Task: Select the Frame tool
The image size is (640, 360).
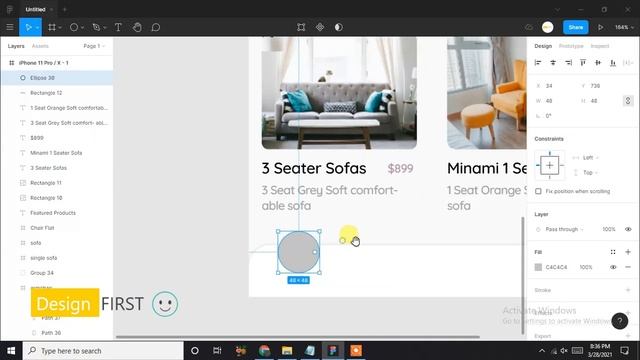Action: click(52, 27)
